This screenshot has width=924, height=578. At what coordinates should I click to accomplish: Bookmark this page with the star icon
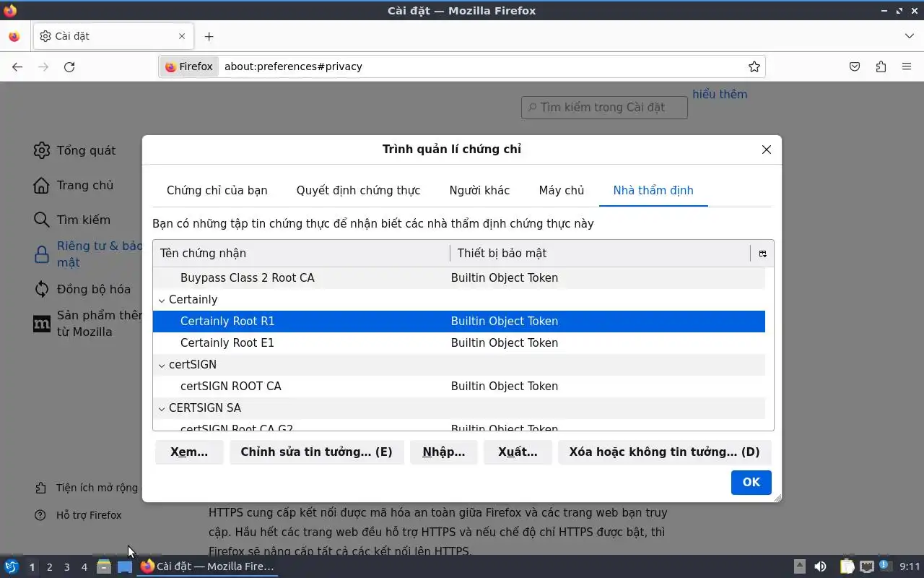tap(754, 66)
